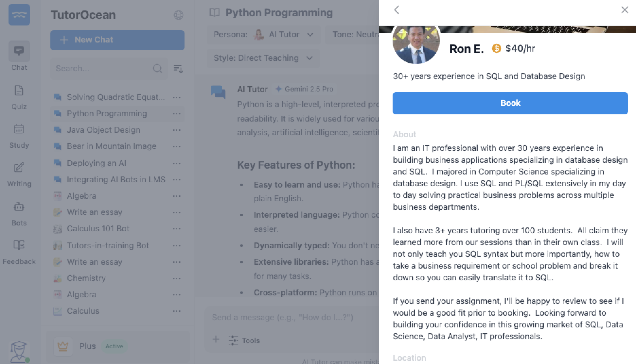
Task: Select the Bear in Mountain Image chat
Action: tap(111, 146)
